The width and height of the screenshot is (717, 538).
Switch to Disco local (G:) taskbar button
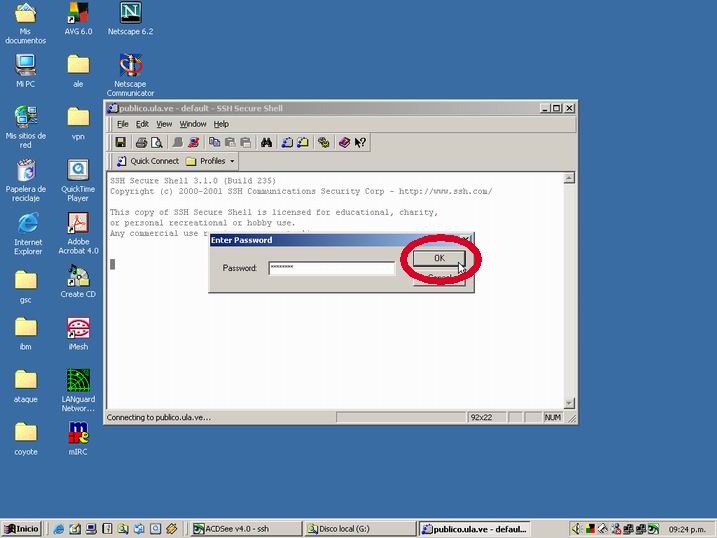click(x=360, y=529)
